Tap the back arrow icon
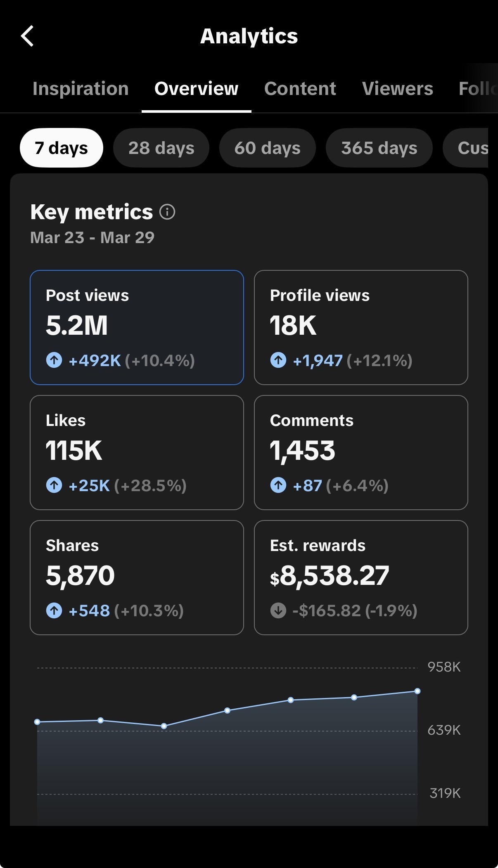The width and height of the screenshot is (498, 868). [x=27, y=36]
